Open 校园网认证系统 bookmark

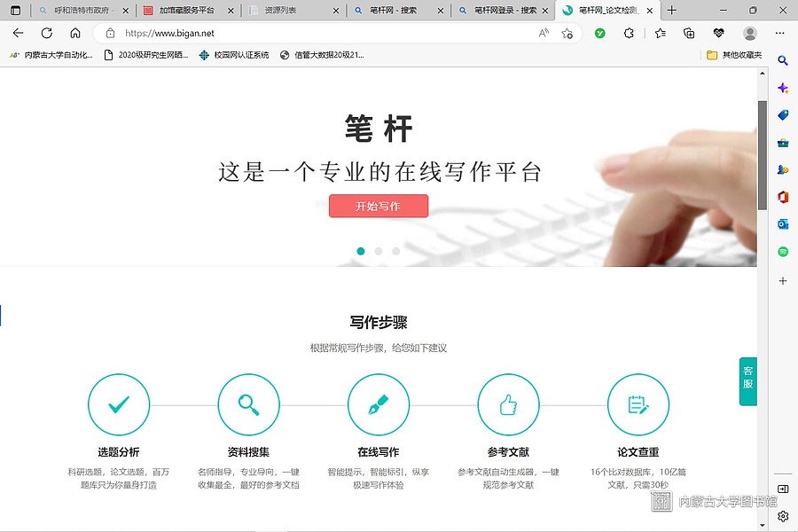(234, 55)
